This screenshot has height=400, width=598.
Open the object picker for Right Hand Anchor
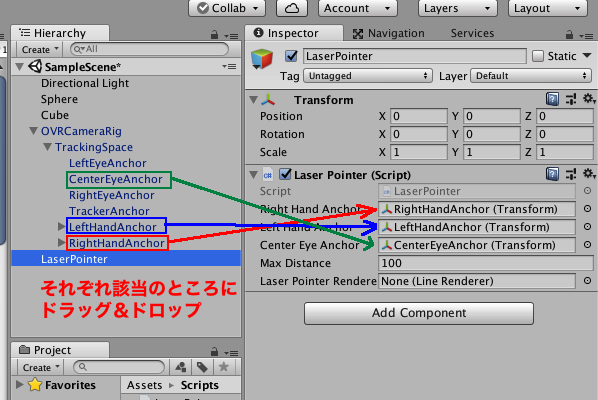[x=587, y=209]
